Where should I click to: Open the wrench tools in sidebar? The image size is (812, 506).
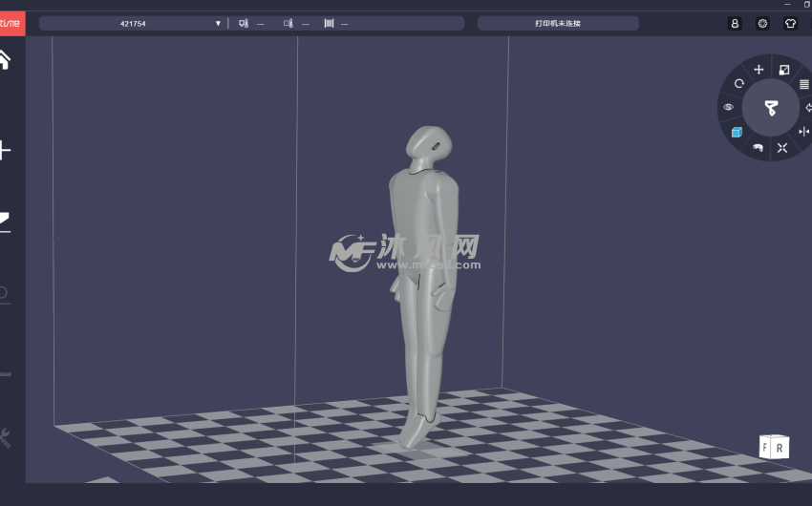tap(5, 438)
